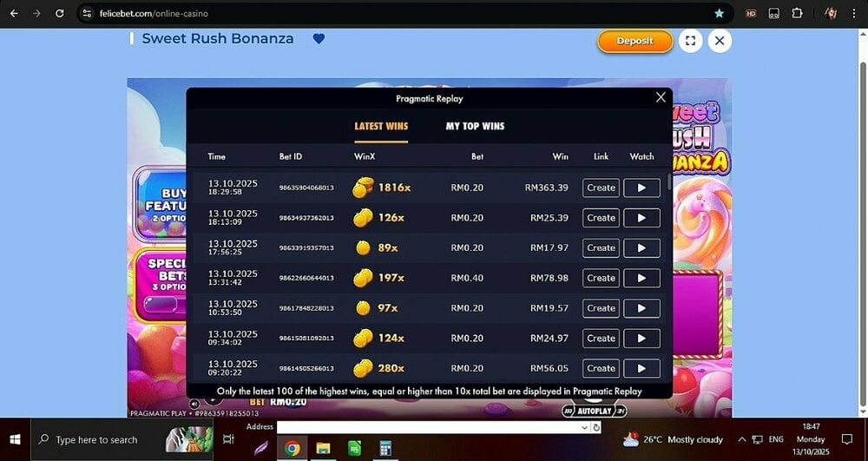Click Create for the 280x win

(601, 368)
